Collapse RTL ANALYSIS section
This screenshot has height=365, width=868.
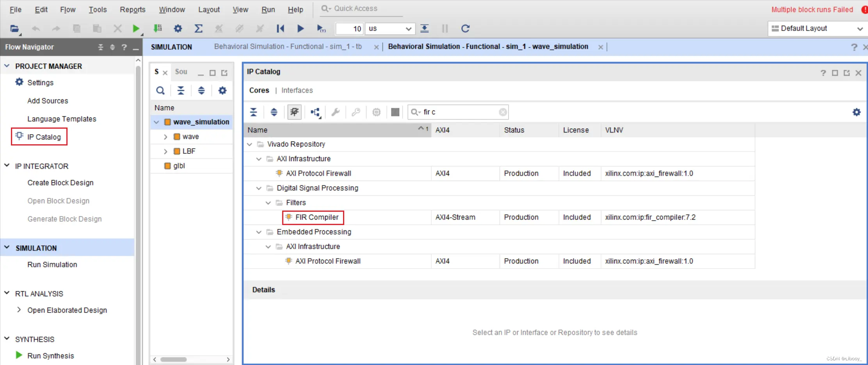pos(7,293)
